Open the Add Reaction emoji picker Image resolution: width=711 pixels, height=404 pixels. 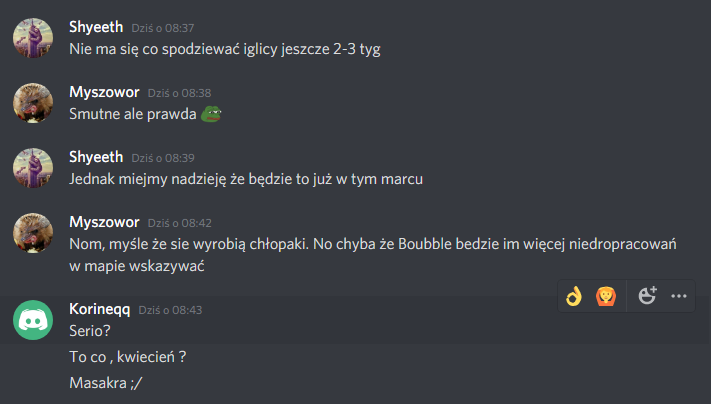pos(647,296)
